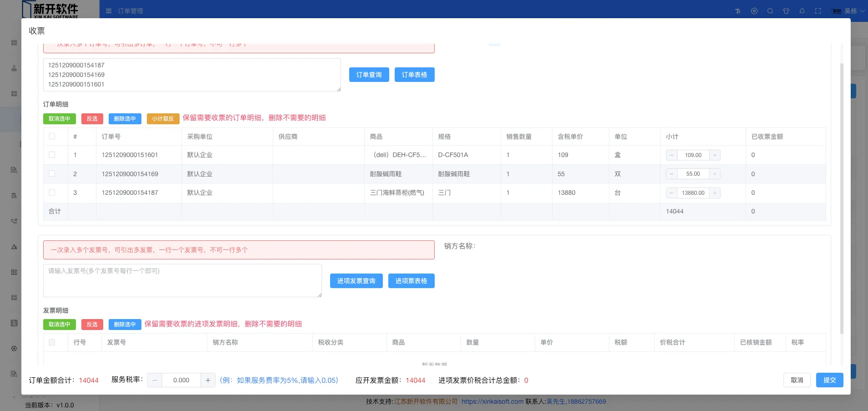Viewport: 868px width, 411px height.
Task: Collapse the sidebar with the hamburger icon
Action: coord(109,11)
